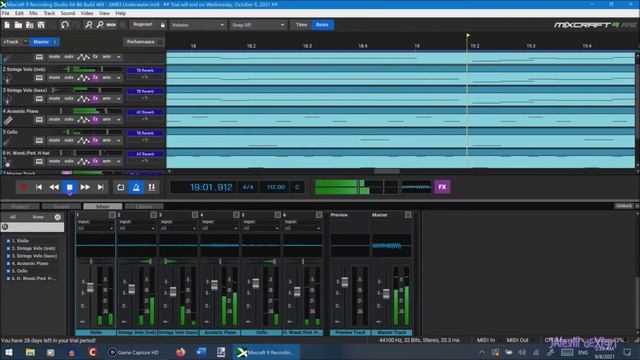Toggle the Performance panel button
Image resolution: width=640 pixels, height=360 pixels.
(144, 42)
